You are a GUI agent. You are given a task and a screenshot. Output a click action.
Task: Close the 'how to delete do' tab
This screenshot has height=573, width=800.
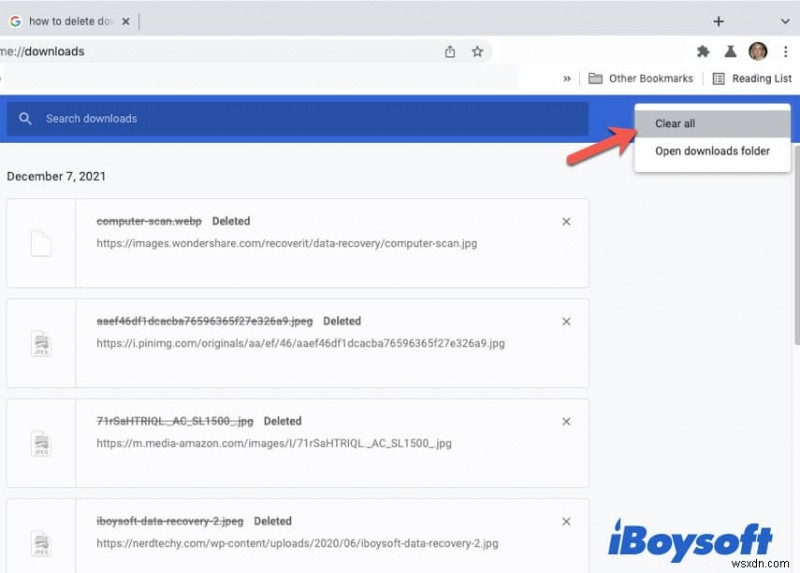point(126,21)
